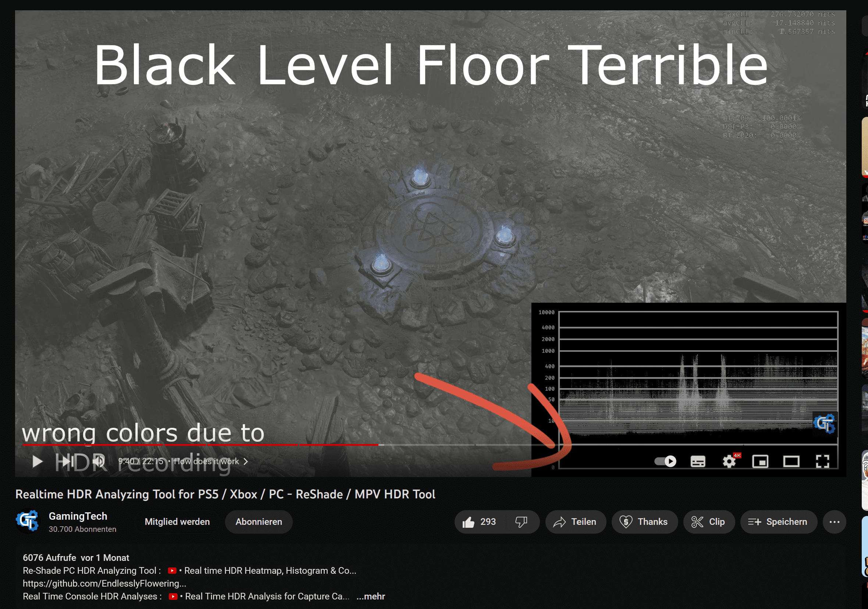Toggle the autoplay switch
This screenshot has width=868, height=609.
point(666,461)
